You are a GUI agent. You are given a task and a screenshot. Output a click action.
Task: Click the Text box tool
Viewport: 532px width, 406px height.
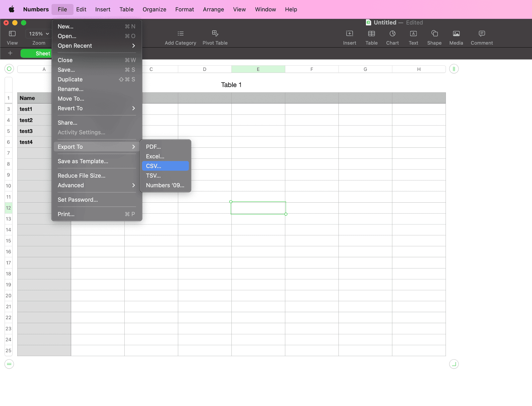[x=413, y=37]
